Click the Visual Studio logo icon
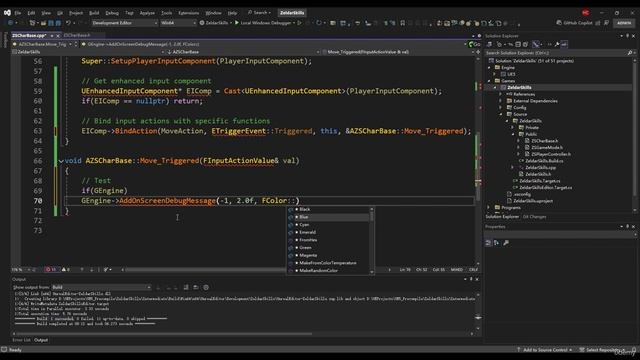The image size is (640, 360). (x=7, y=13)
